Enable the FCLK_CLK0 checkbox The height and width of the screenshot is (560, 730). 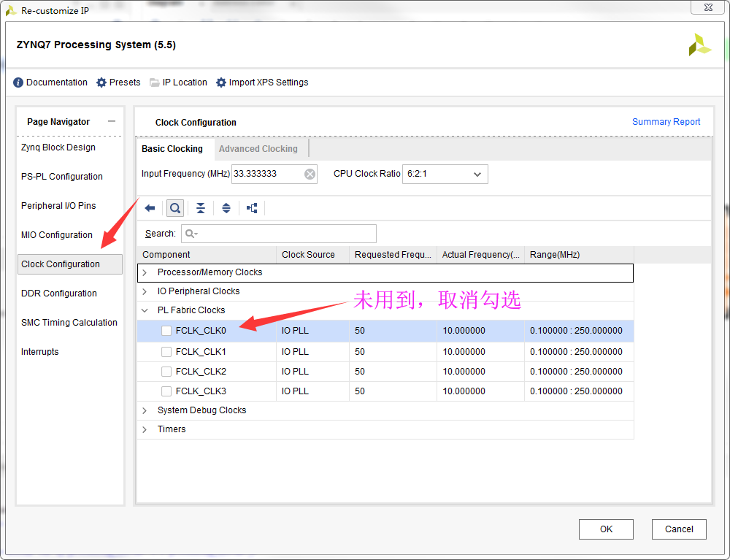pyautogui.click(x=166, y=331)
